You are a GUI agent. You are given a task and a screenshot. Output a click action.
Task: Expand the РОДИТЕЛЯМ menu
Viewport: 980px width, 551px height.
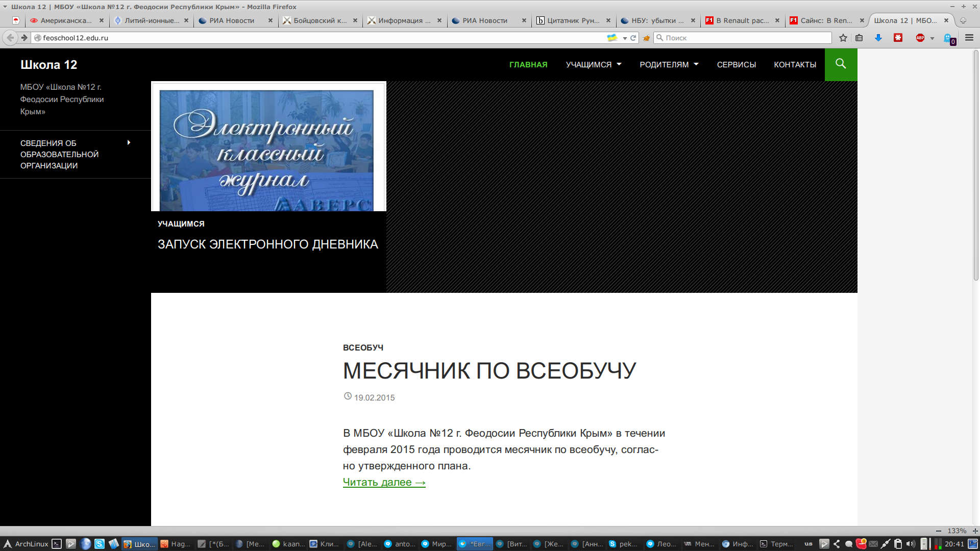(x=669, y=65)
